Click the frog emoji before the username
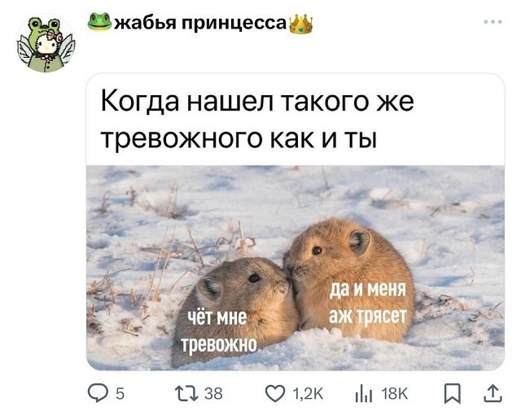The height and width of the screenshot is (420, 521). (x=99, y=22)
